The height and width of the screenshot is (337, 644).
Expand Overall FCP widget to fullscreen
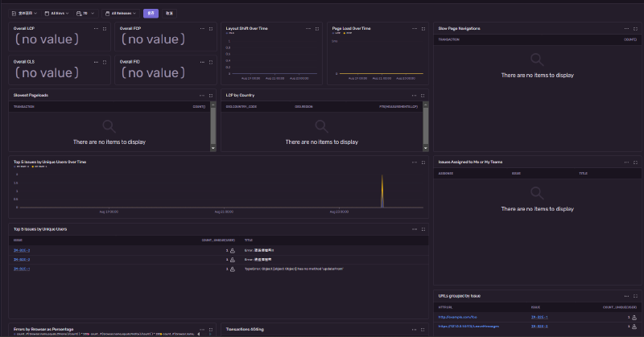click(x=211, y=28)
